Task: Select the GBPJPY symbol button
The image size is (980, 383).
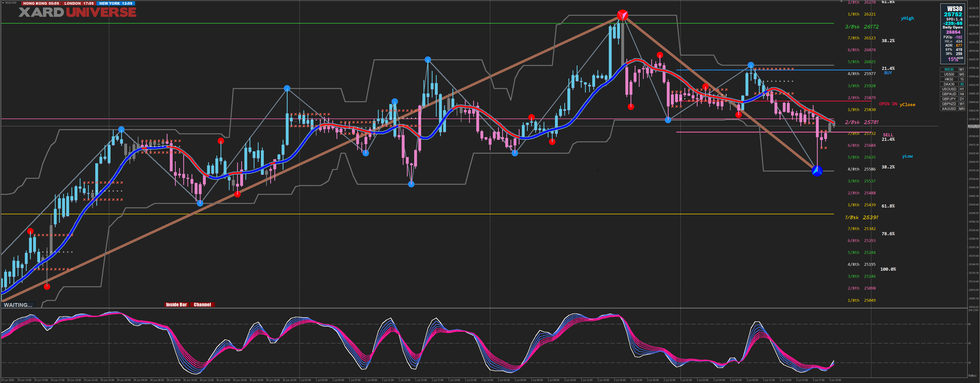Action: pos(949,99)
